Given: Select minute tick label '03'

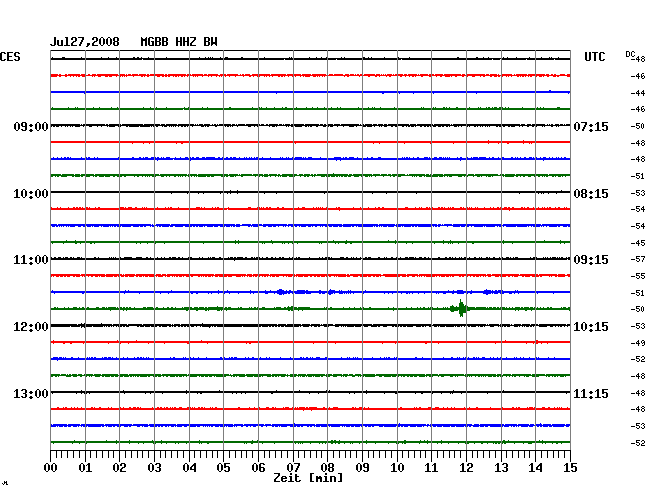Looking at the screenshot, I should coord(154,468).
